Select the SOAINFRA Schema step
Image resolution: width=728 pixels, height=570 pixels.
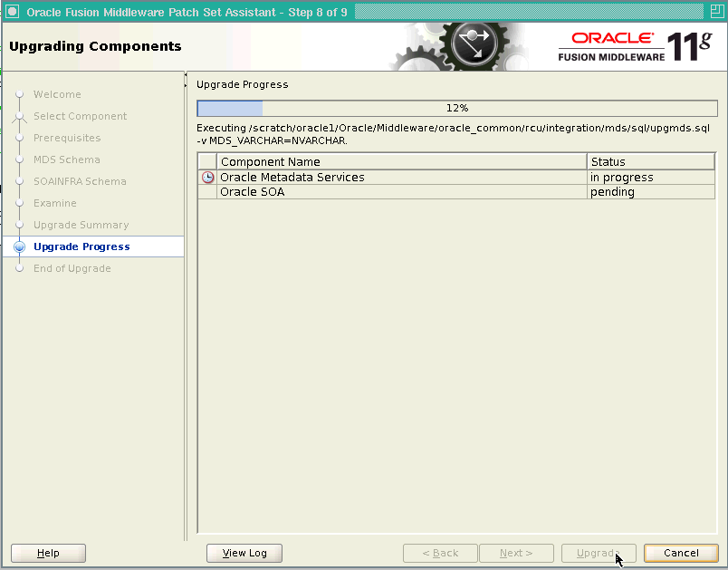click(x=80, y=181)
